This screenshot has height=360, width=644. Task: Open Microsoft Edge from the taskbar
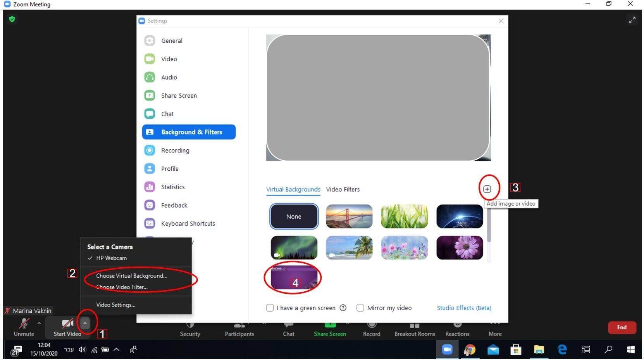coord(562,350)
